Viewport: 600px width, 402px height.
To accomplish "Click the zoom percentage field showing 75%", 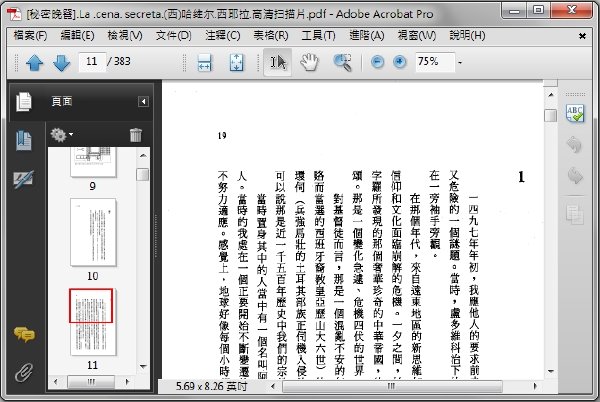I will (x=435, y=62).
